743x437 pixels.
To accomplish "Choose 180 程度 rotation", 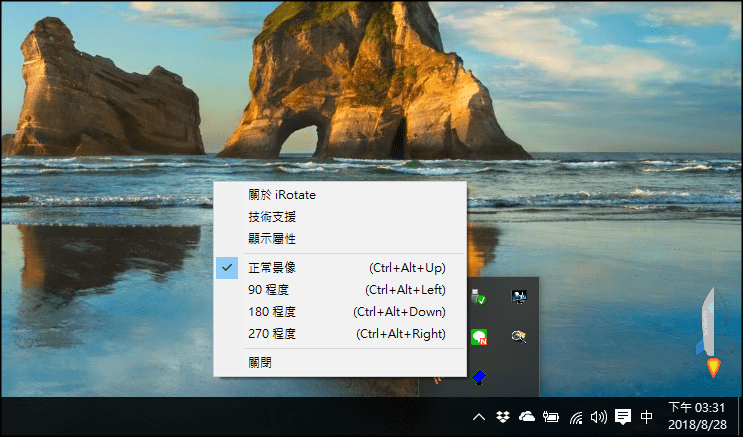I will (340, 312).
